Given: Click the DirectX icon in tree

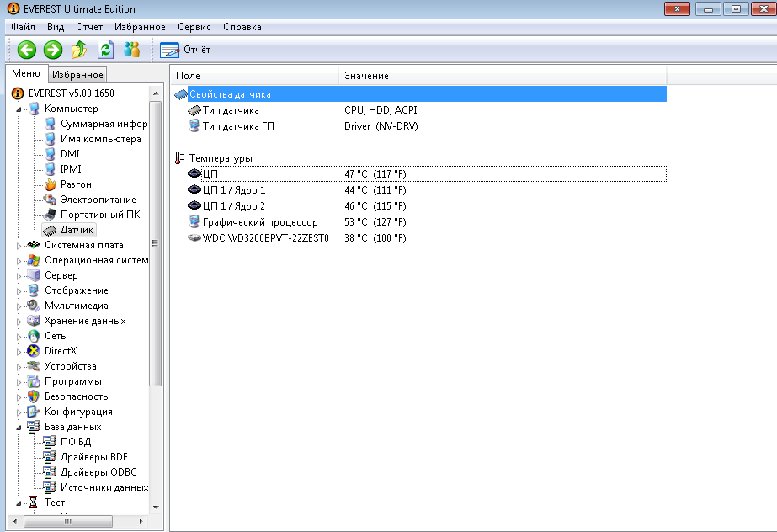Looking at the screenshot, I should (x=34, y=351).
